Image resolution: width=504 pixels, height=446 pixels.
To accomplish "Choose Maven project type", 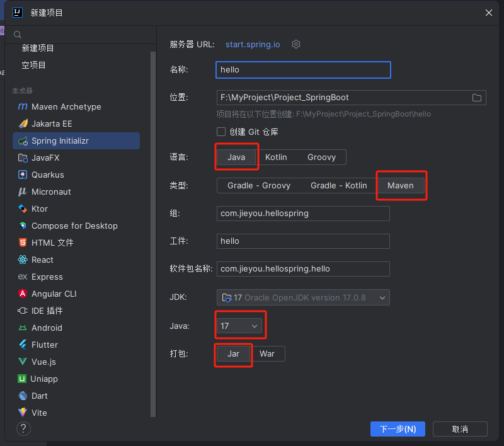I will 401,185.
